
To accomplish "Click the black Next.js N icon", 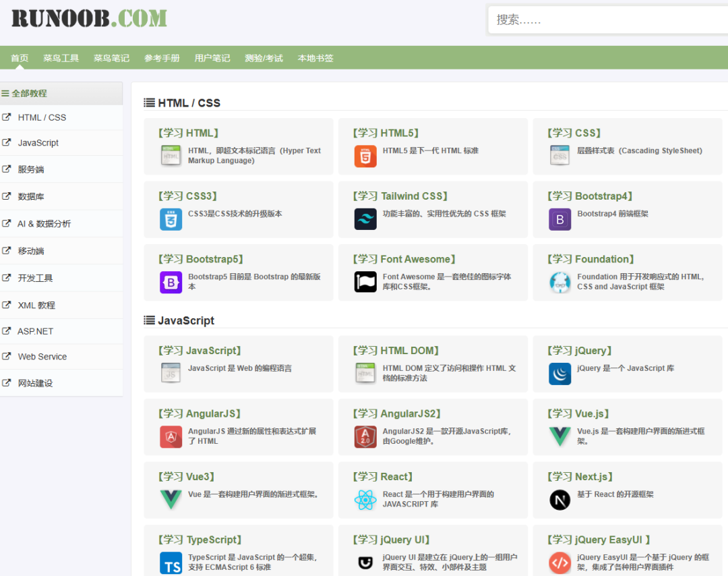I will click(x=560, y=500).
